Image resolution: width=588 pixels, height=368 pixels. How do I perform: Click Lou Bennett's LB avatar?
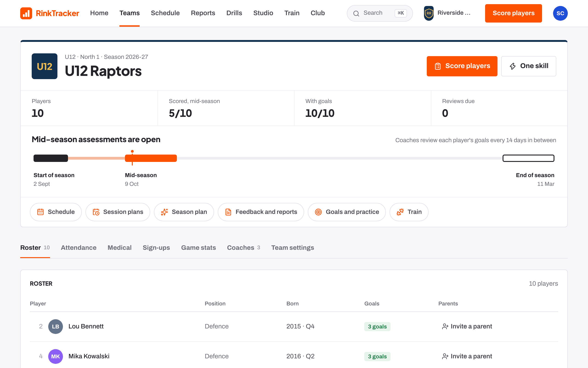tap(55, 326)
